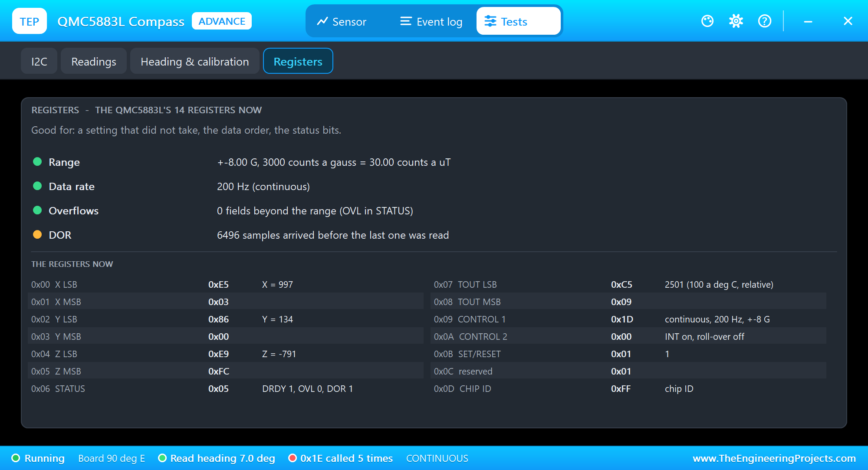Open the theme palette icon
Viewport: 868px width, 470px height.
point(707,21)
